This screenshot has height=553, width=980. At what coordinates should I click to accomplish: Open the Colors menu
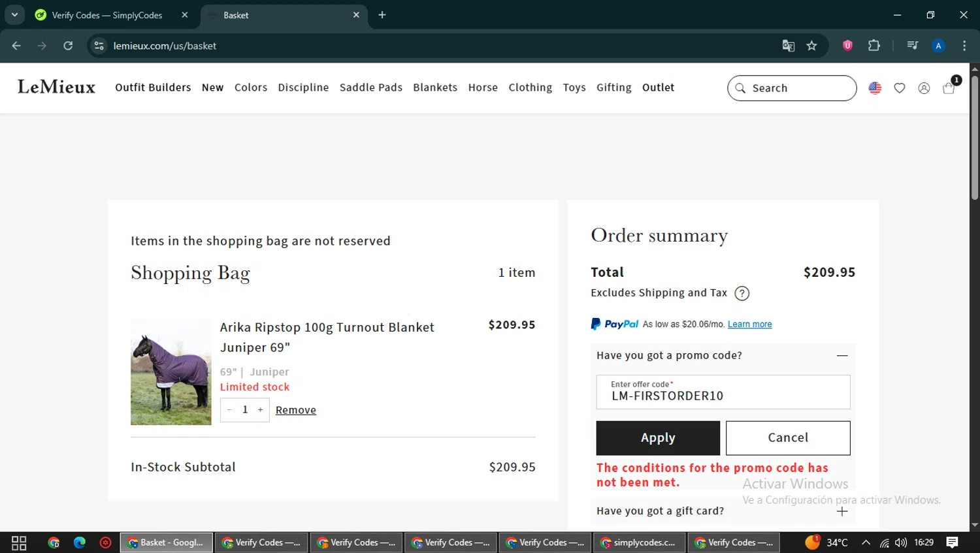[251, 87]
